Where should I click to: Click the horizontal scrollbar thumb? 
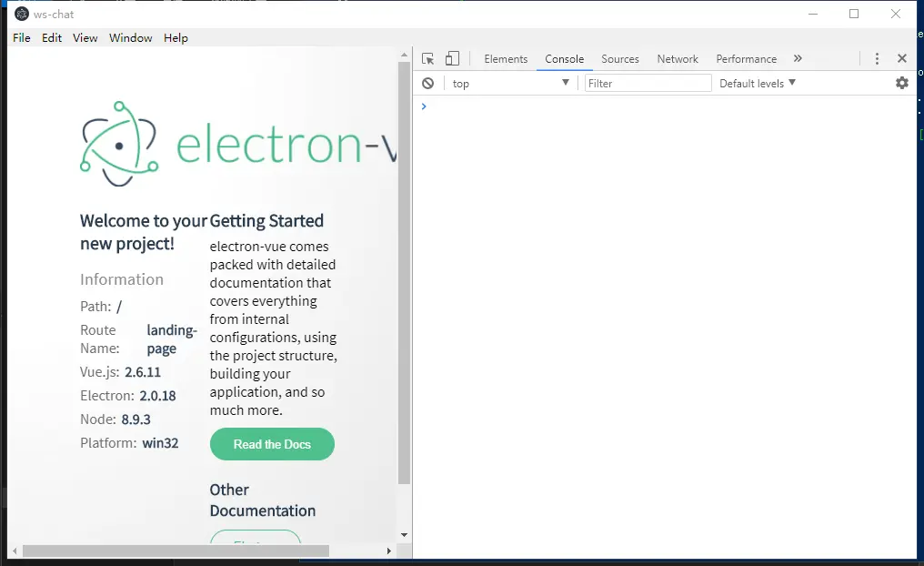pos(176,551)
